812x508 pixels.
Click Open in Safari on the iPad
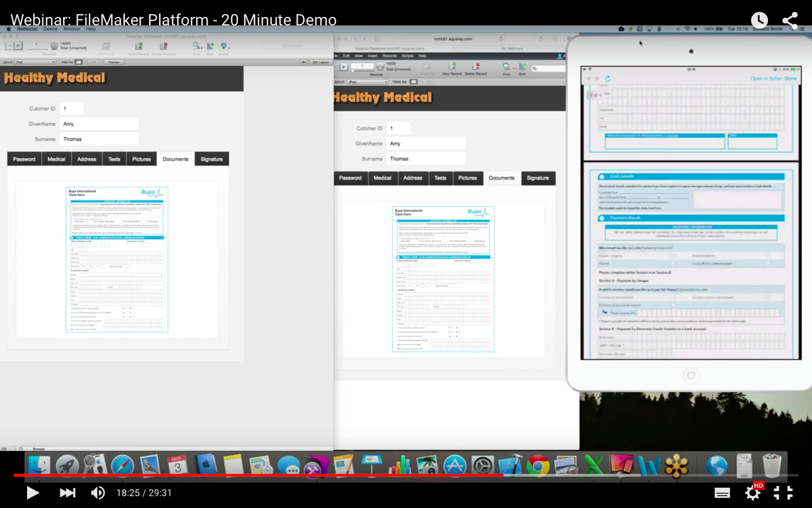pyautogui.click(x=766, y=78)
